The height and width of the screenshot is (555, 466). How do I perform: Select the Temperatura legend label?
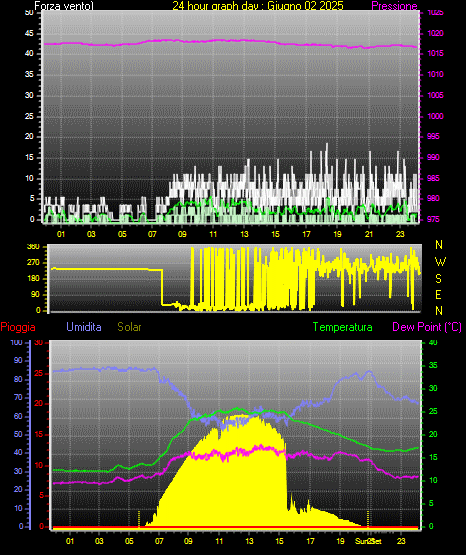coord(343,327)
